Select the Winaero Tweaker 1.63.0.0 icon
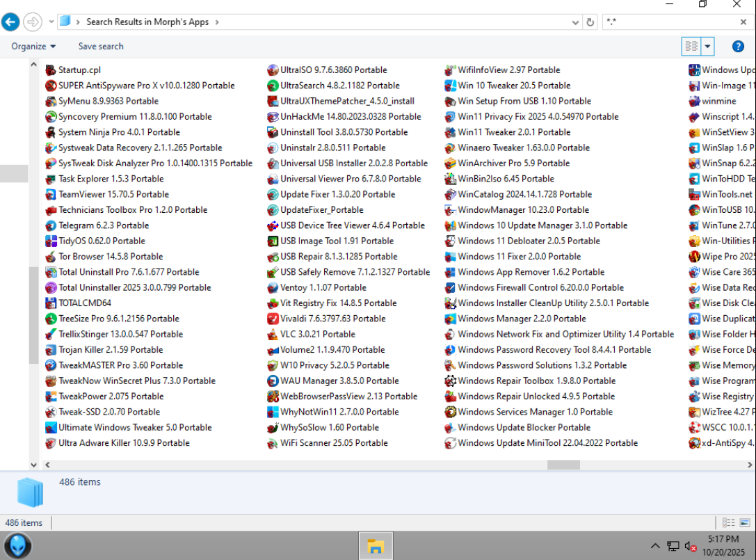This screenshot has height=560, width=756. pos(450,147)
